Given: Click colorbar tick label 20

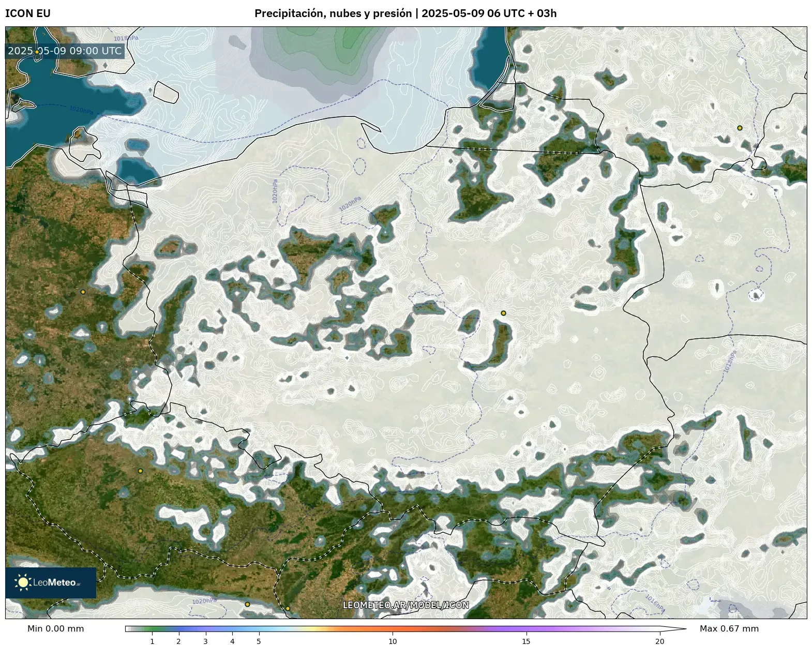Looking at the screenshot, I should coord(659,641).
